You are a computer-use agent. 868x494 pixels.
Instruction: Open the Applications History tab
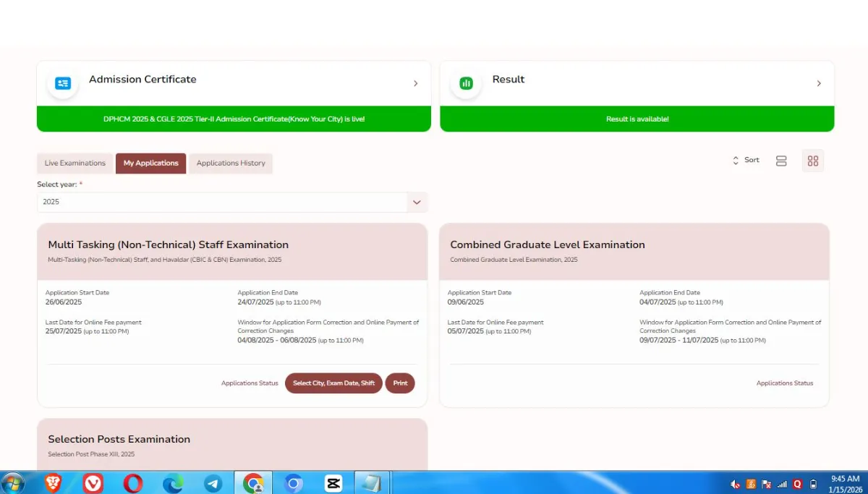(x=231, y=163)
